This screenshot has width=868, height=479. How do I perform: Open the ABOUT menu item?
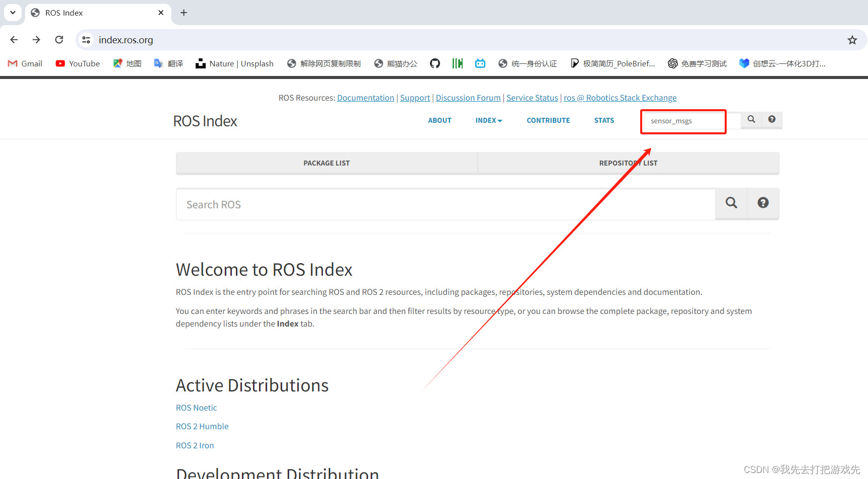coord(440,120)
